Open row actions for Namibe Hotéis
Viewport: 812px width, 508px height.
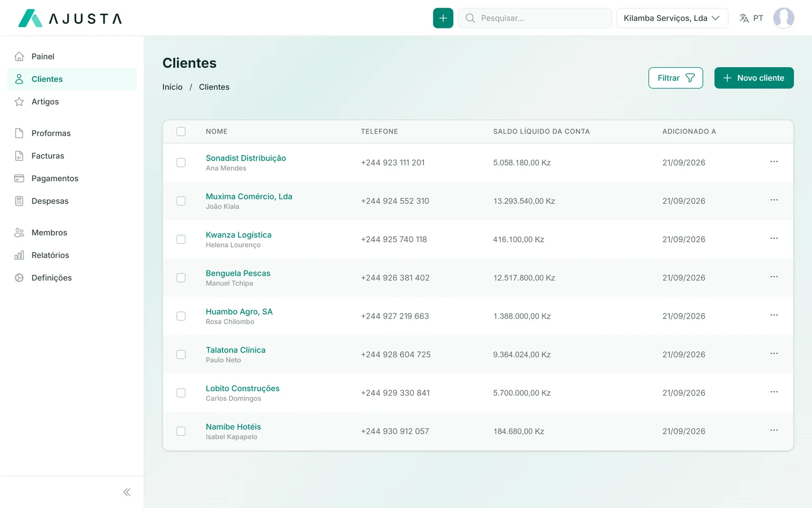774,430
